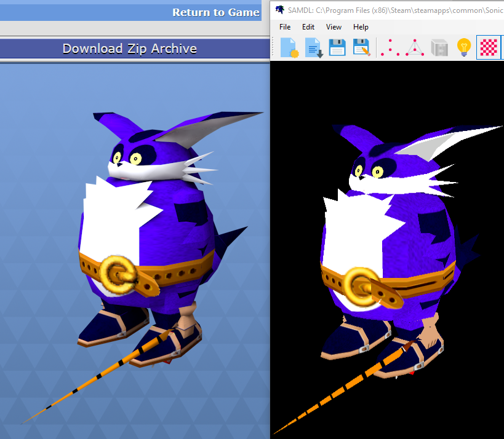Click the Download Zip Archive button

129,49
